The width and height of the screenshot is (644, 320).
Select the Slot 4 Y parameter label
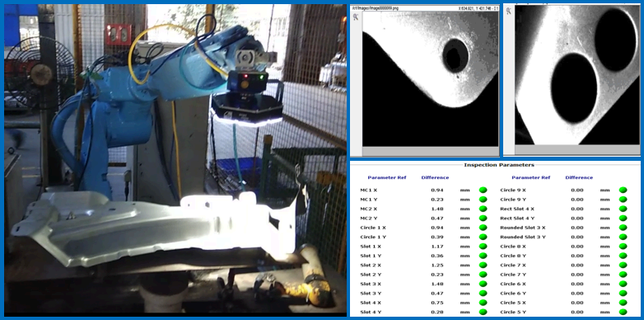[371, 313]
